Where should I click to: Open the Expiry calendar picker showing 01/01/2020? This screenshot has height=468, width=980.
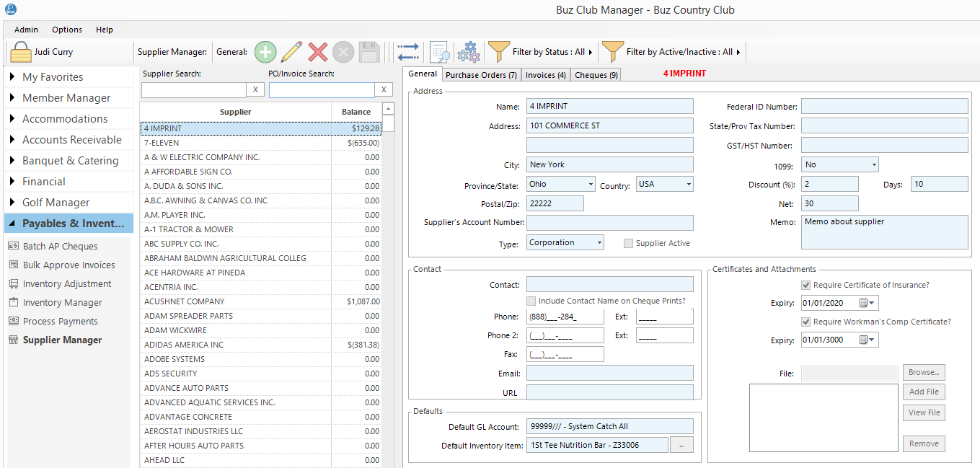coord(867,303)
